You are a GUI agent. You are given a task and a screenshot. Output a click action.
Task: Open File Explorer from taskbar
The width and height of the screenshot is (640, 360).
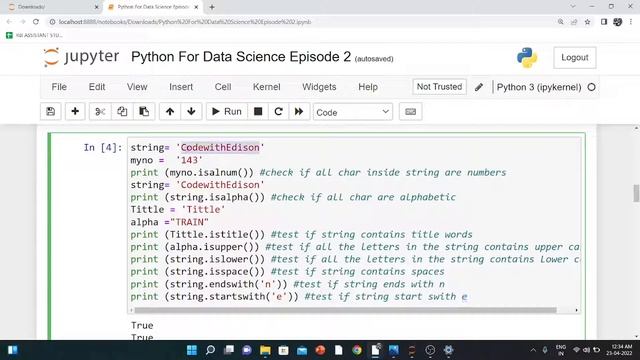(265, 350)
